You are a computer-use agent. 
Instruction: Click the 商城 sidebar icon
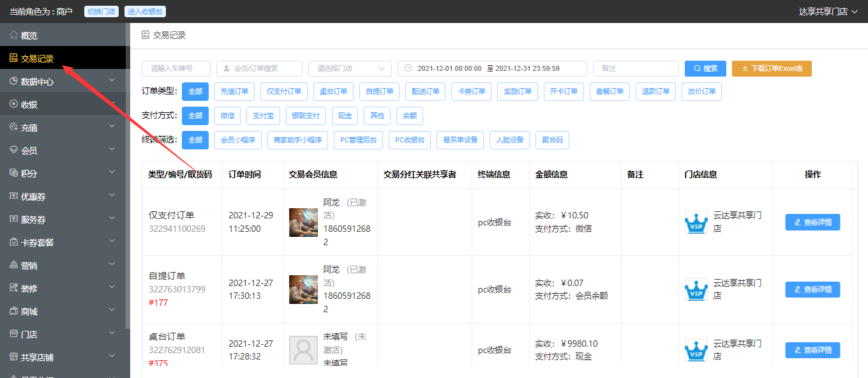(13, 311)
